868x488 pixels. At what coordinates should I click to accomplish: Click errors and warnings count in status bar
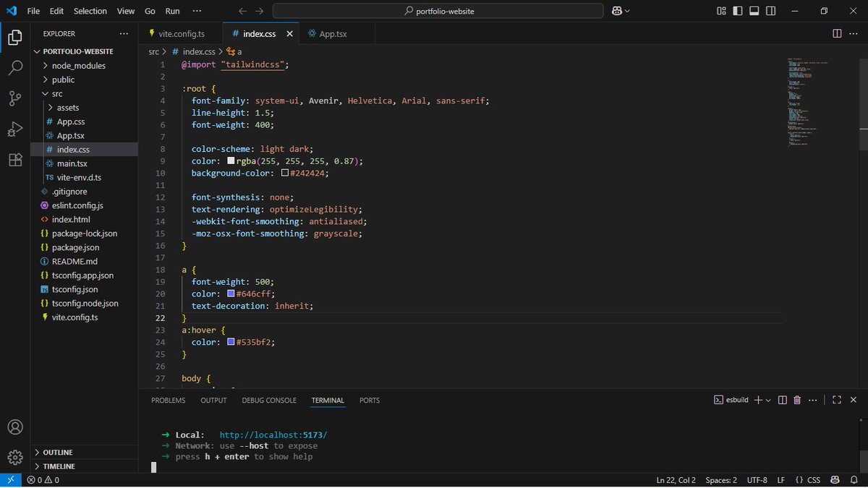pyautogui.click(x=43, y=480)
